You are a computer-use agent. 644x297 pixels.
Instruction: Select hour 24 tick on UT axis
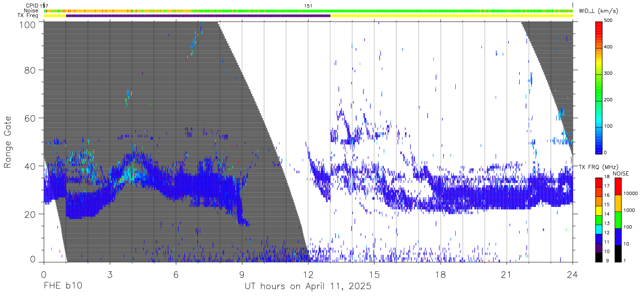tap(573, 274)
